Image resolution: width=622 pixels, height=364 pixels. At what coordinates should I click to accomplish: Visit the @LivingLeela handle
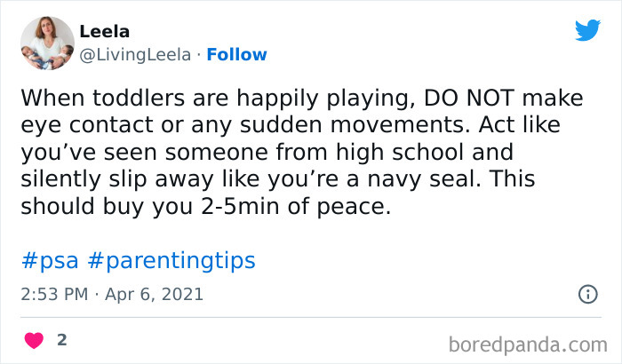click(135, 55)
